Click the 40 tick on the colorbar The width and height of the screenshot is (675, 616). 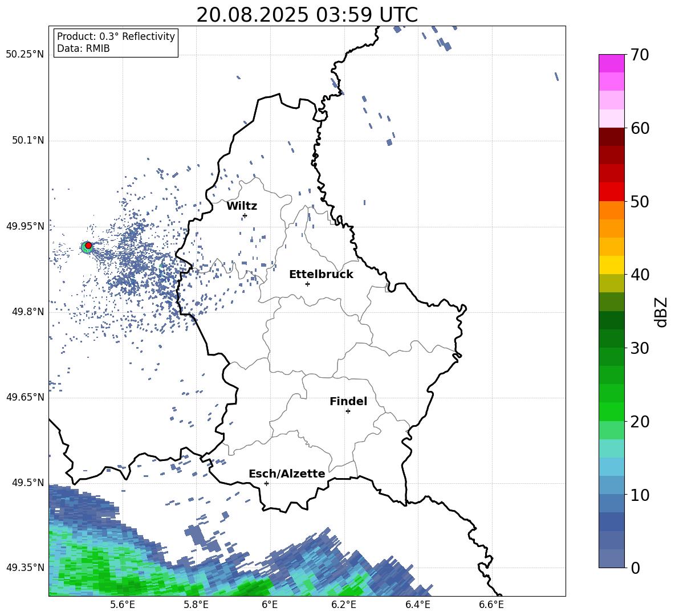tap(640, 275)
